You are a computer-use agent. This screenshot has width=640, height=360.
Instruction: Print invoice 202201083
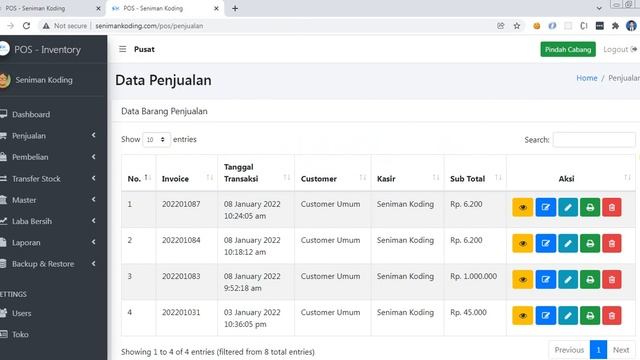point(590,280)
